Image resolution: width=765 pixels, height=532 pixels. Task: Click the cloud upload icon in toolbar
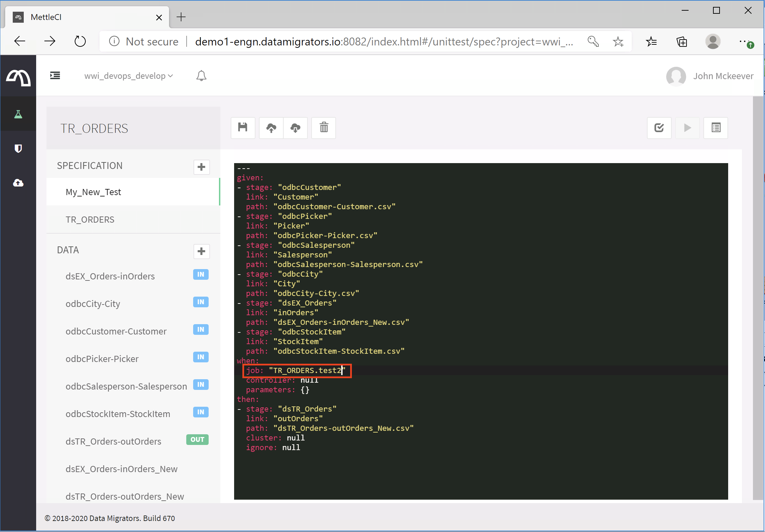[x=271, y=128]
